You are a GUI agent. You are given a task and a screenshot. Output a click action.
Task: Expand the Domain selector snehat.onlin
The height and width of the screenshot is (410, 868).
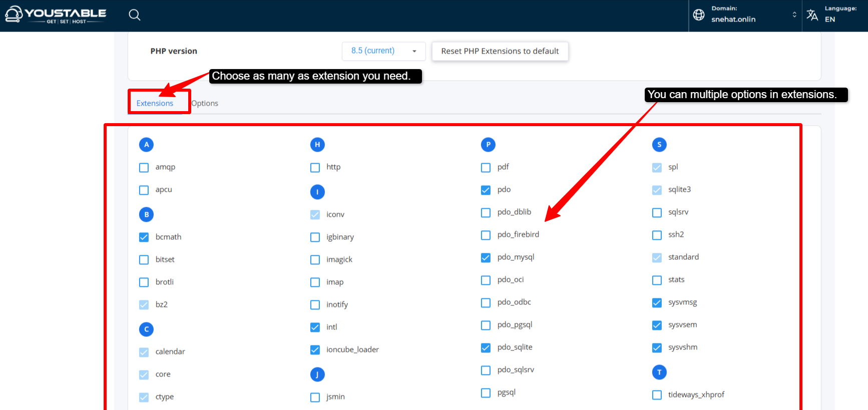coord(745,15)
